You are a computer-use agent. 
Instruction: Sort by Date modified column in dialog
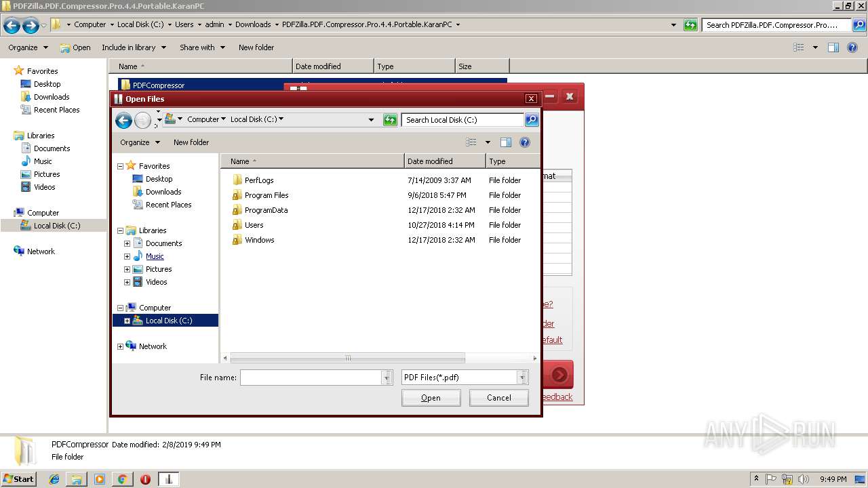[445, 161]
